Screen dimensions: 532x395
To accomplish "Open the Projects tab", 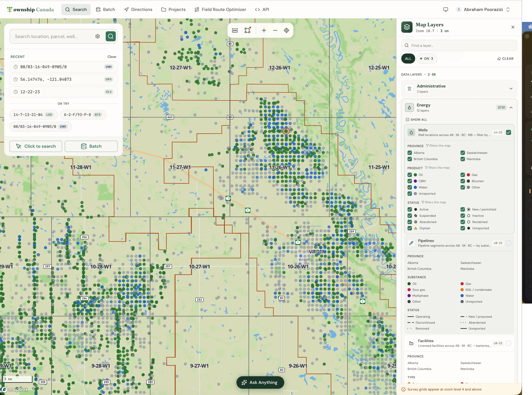I will [x=173, y=10].
